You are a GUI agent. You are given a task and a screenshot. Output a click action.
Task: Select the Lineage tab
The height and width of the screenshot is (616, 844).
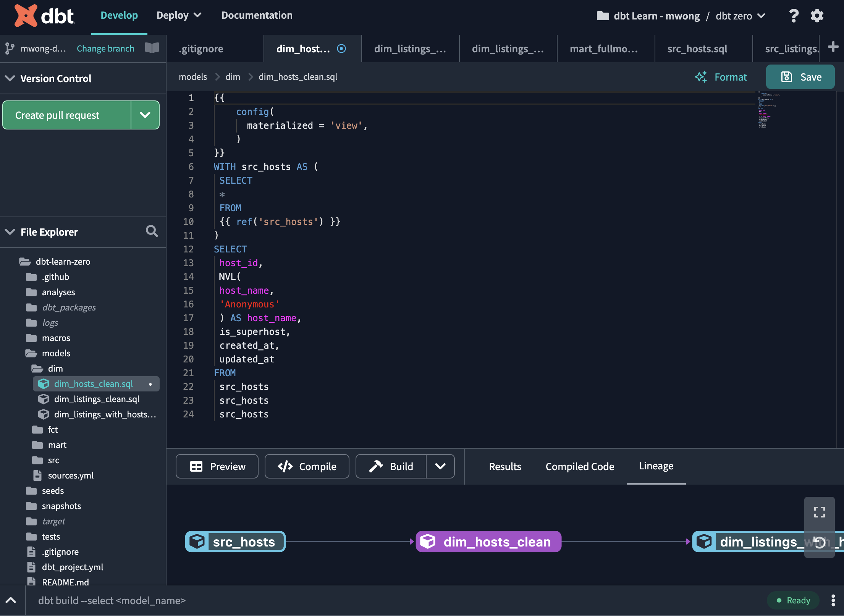tap(656, 465)
